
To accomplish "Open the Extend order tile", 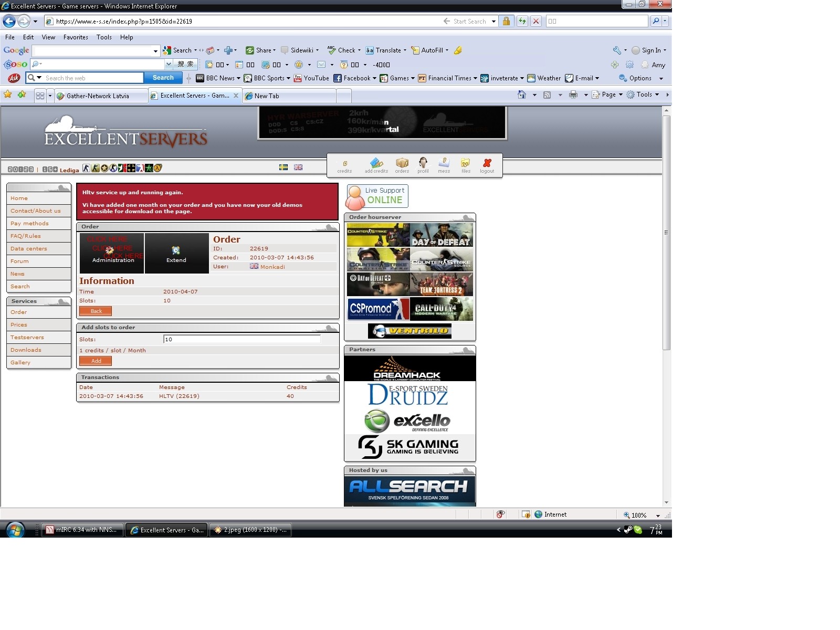I will (176, 253).
